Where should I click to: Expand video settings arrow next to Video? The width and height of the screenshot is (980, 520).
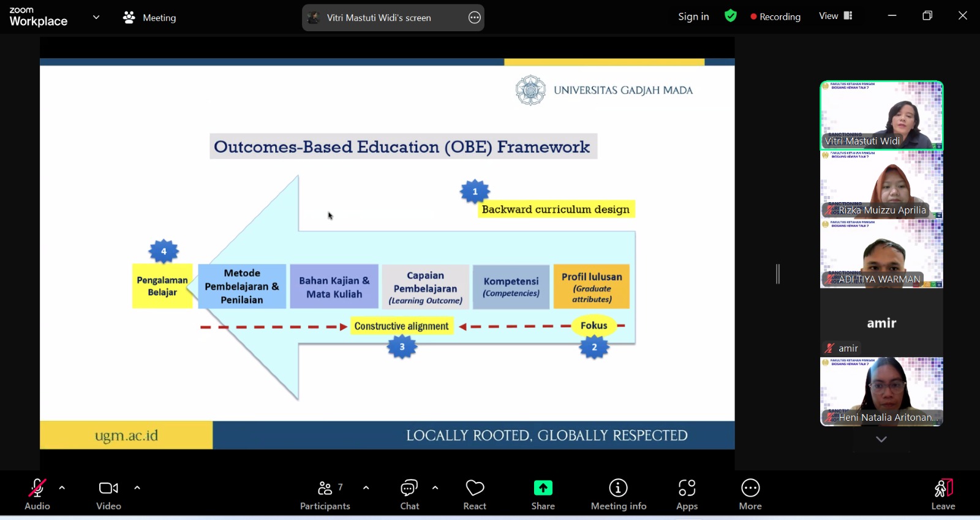137,488
